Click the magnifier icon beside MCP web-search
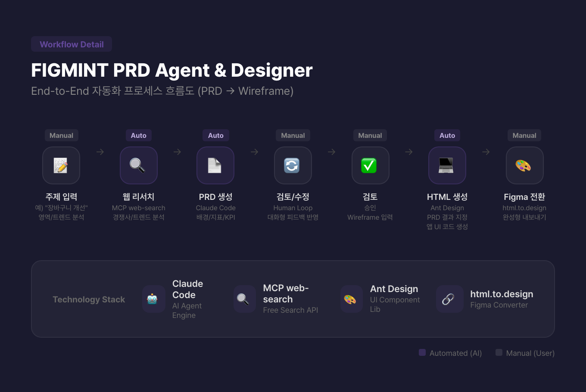The height and width of the screenshot is (392, 586). tap(244, 299)
